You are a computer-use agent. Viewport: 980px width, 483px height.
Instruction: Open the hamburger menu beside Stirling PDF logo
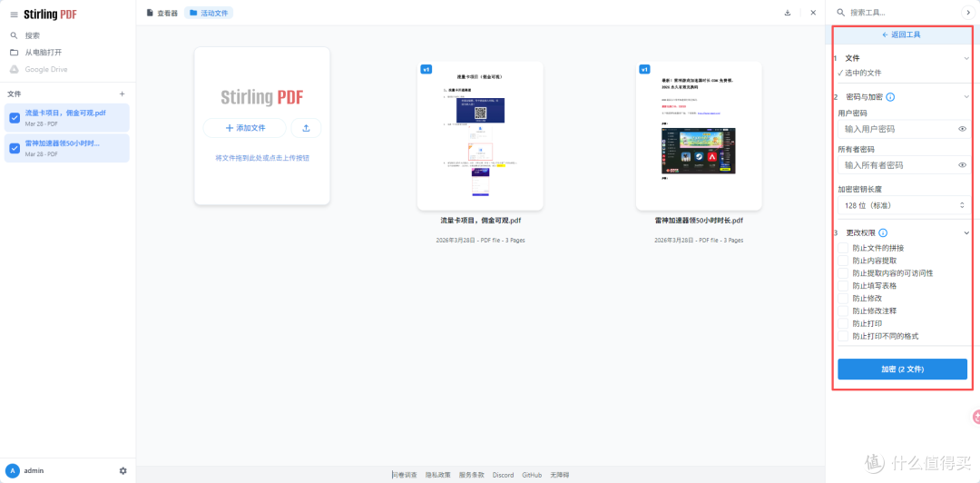click(14, 15)
